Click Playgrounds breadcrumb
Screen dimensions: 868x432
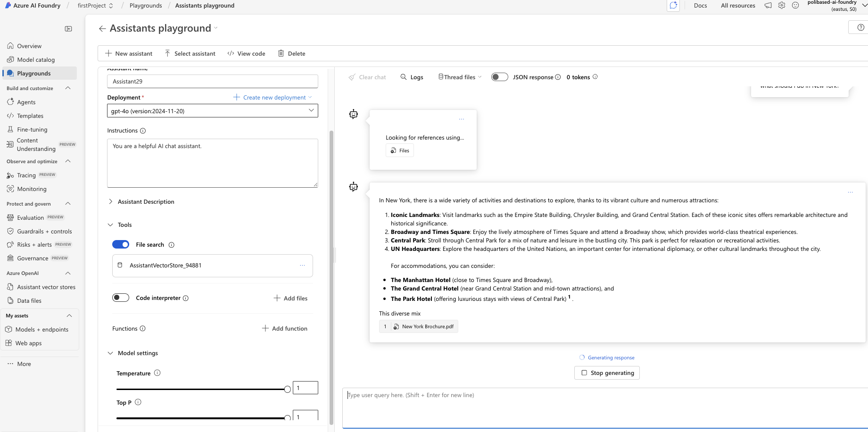coord(146,6)
